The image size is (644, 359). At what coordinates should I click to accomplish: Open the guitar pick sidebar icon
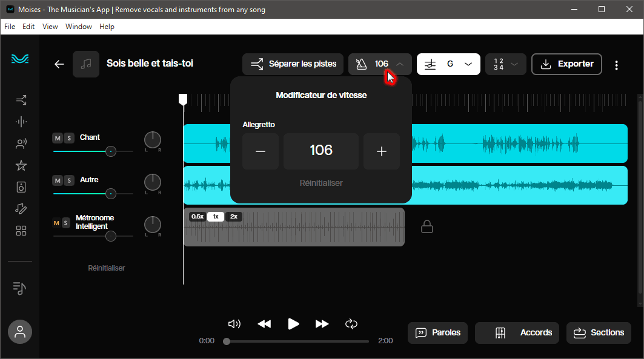point(21,209)
